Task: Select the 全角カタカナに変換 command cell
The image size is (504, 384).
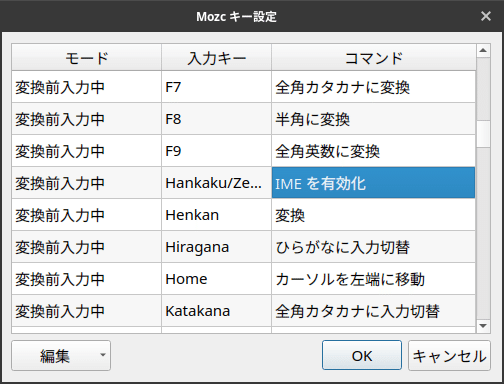Action: 374,87
